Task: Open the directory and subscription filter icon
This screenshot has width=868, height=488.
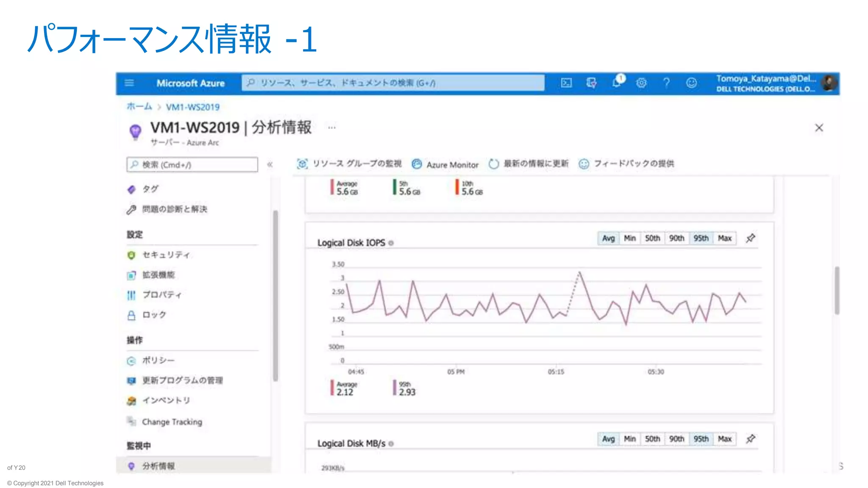Action: click(591, 83)
